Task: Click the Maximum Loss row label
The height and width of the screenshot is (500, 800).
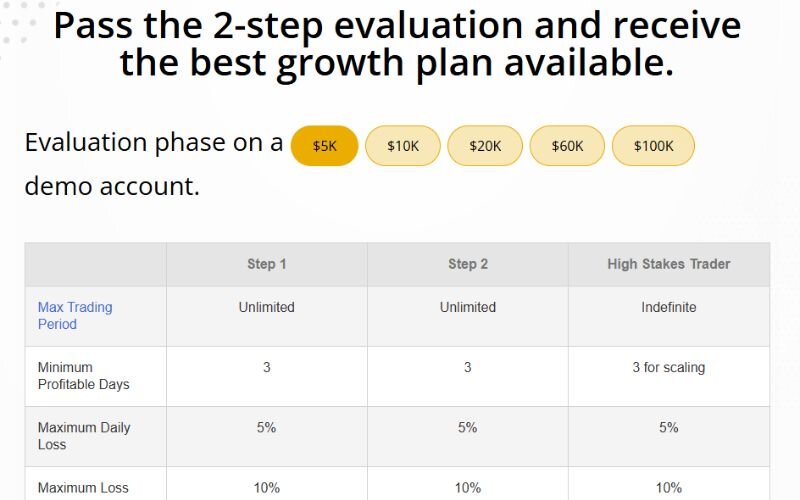Action: coord(83,488)
